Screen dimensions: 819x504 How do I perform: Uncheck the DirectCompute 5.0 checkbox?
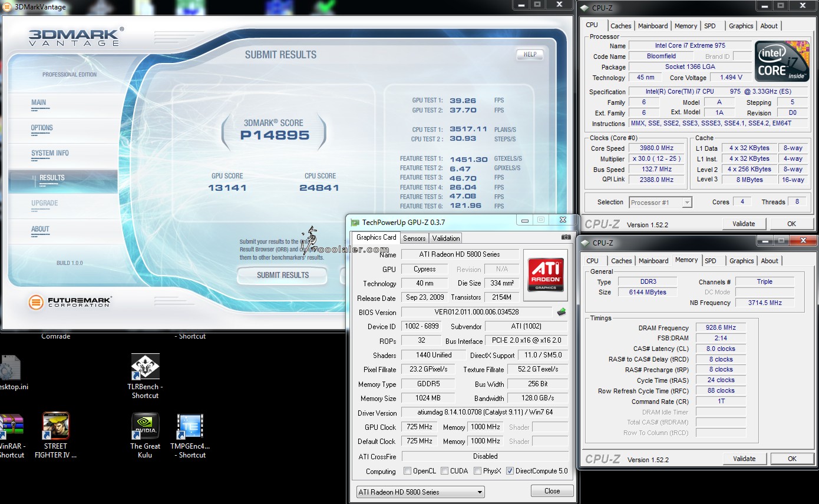(x=510, y=471)
